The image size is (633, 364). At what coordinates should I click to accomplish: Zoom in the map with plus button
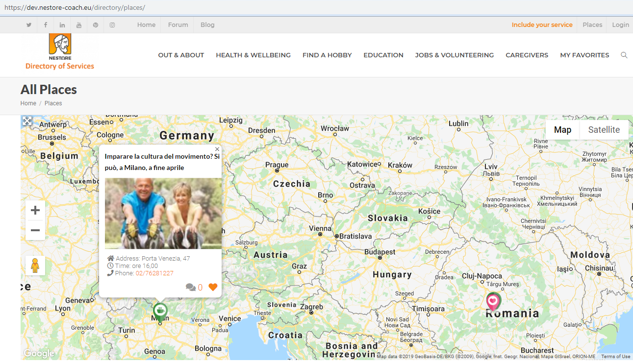click(x=35, y=211)
